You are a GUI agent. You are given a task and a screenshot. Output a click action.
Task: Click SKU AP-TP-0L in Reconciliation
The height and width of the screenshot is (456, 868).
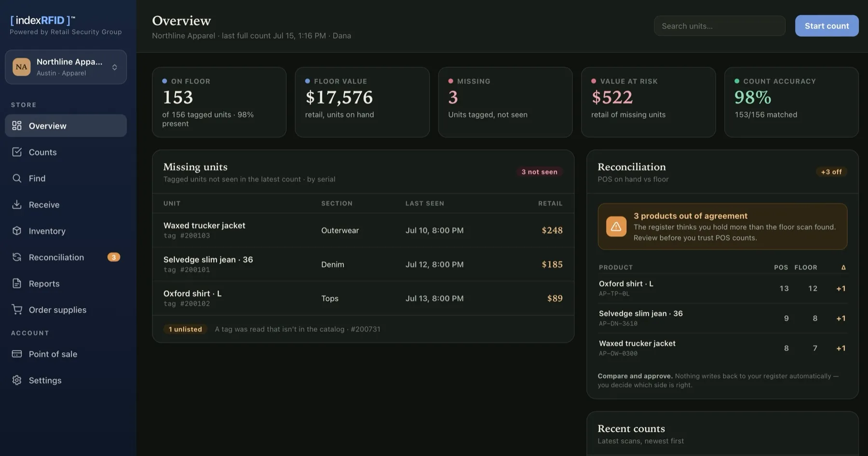[x=614, y=294]
